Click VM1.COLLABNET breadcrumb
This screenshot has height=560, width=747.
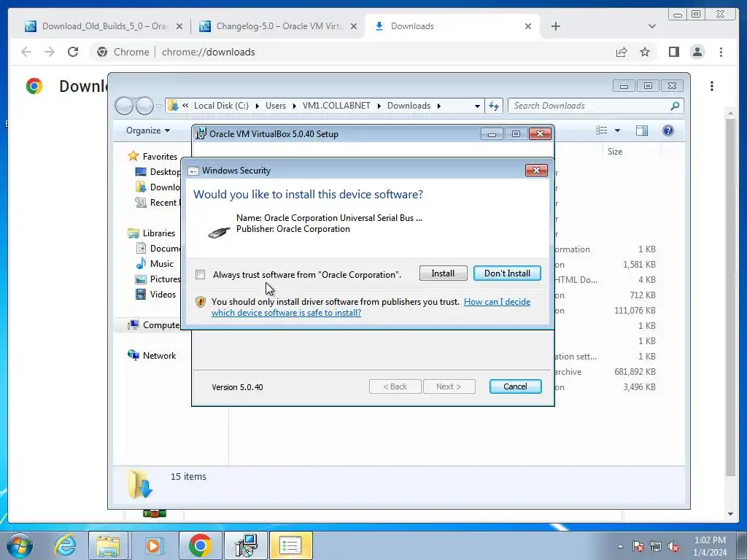coord(336,106)
